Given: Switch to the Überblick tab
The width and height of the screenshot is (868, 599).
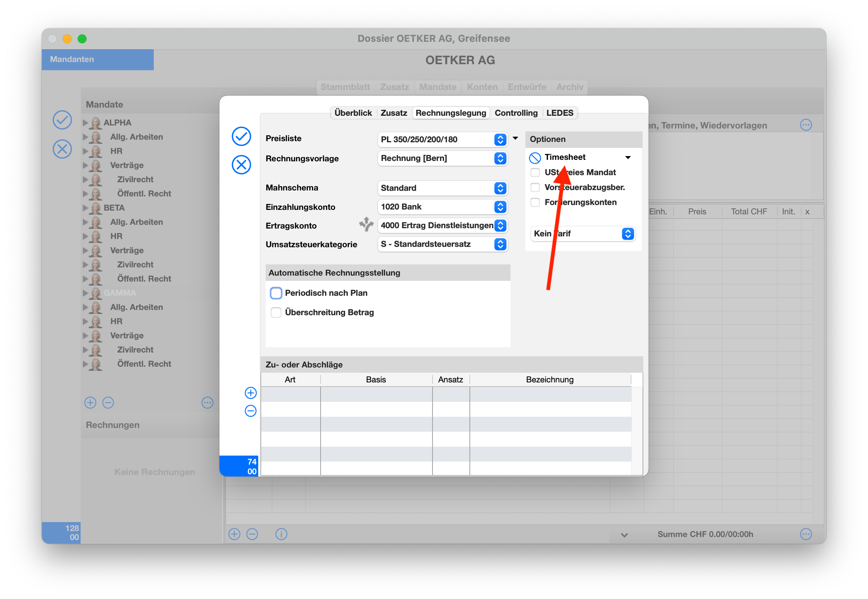Looking at the screenshot, I should pos(353,113).
